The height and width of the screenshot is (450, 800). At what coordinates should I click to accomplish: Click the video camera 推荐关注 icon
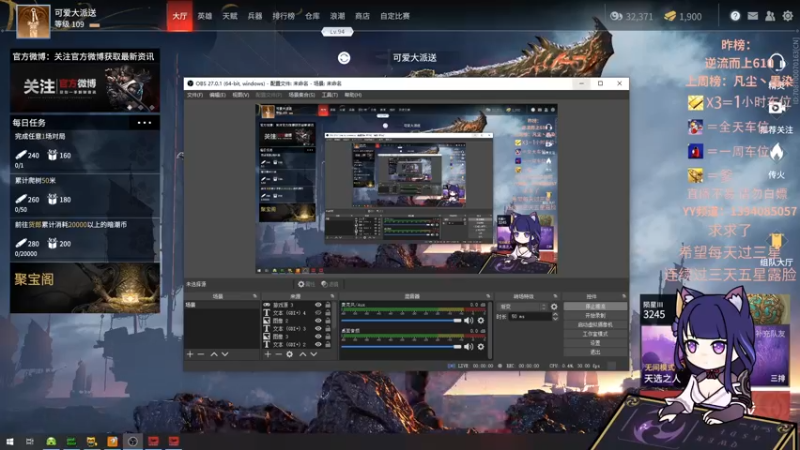pos(777,108)
